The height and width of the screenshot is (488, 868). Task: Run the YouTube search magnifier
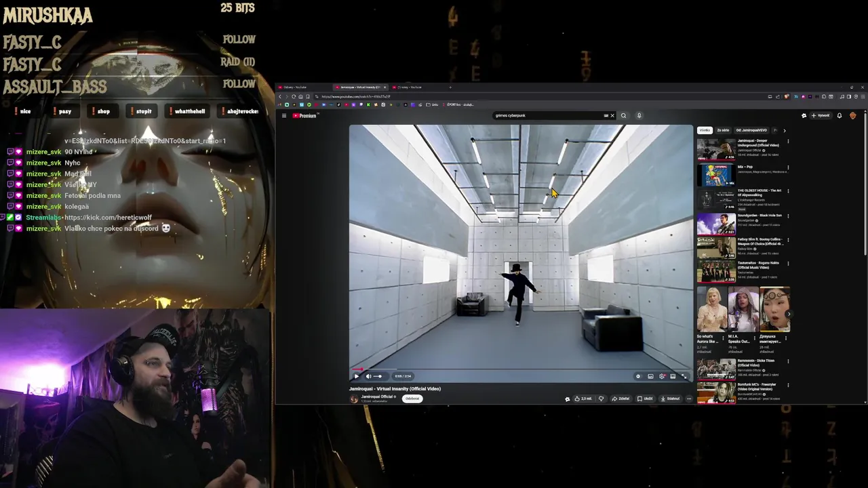point(624,116)
